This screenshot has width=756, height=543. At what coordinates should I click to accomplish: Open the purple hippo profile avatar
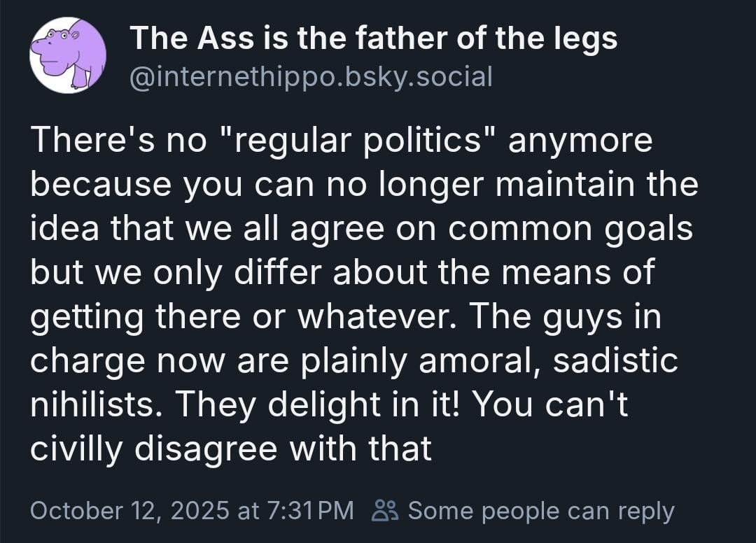pyautogui.click(x=67, y=55)
